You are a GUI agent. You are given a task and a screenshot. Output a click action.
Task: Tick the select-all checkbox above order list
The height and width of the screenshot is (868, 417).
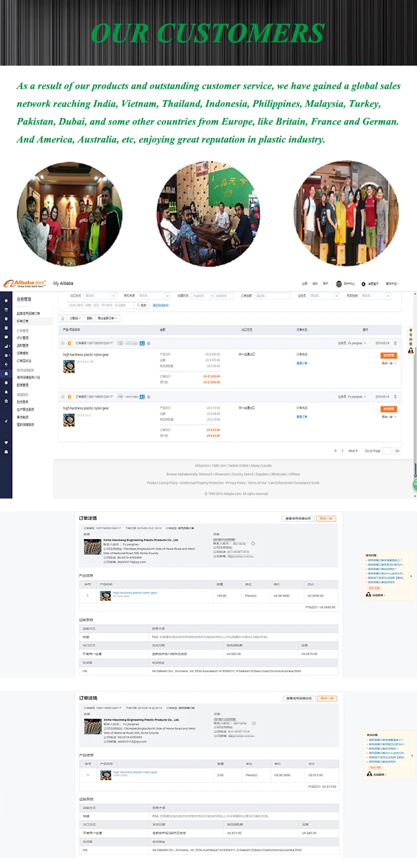tap(63, 318)
